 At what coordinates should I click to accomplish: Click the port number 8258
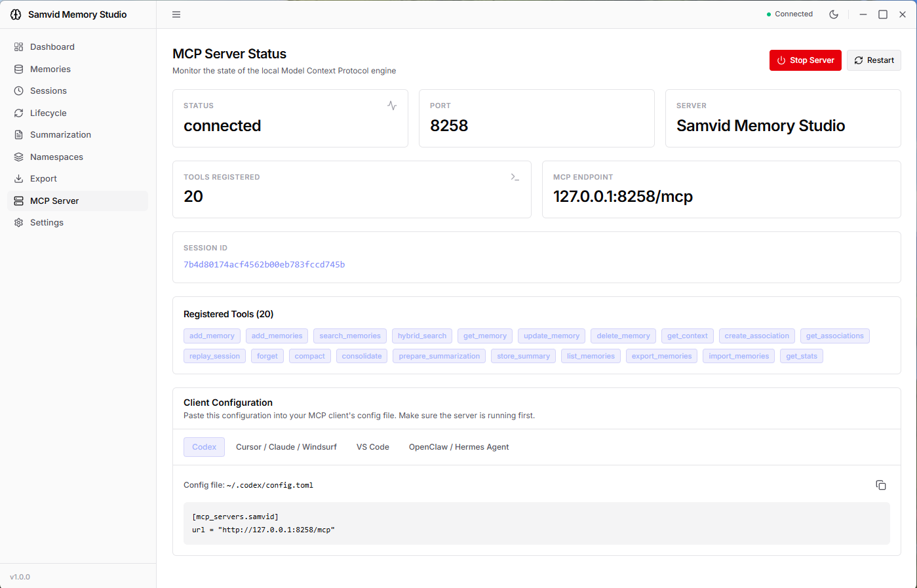449,126
